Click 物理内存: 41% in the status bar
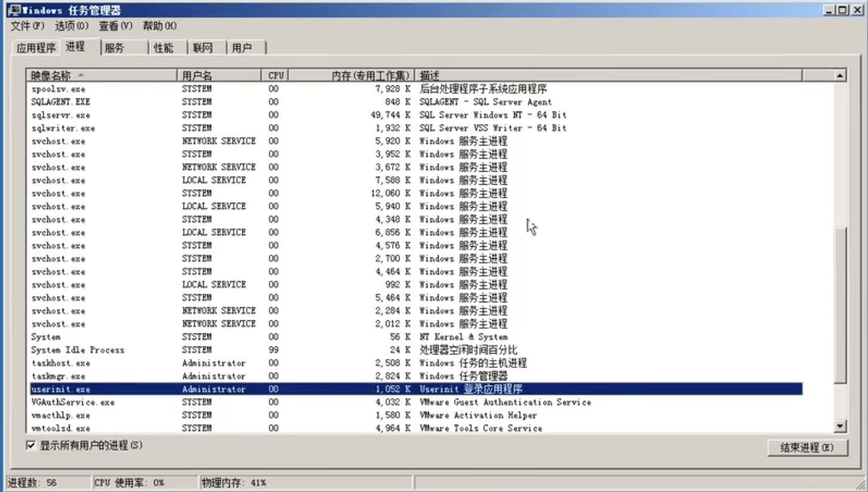 (305, 482)
